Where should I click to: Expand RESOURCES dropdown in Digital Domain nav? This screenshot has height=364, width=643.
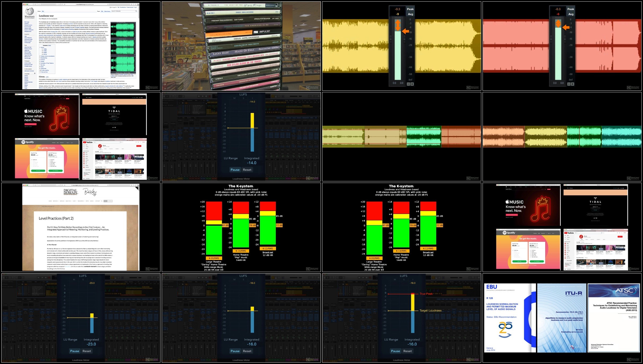81,201
